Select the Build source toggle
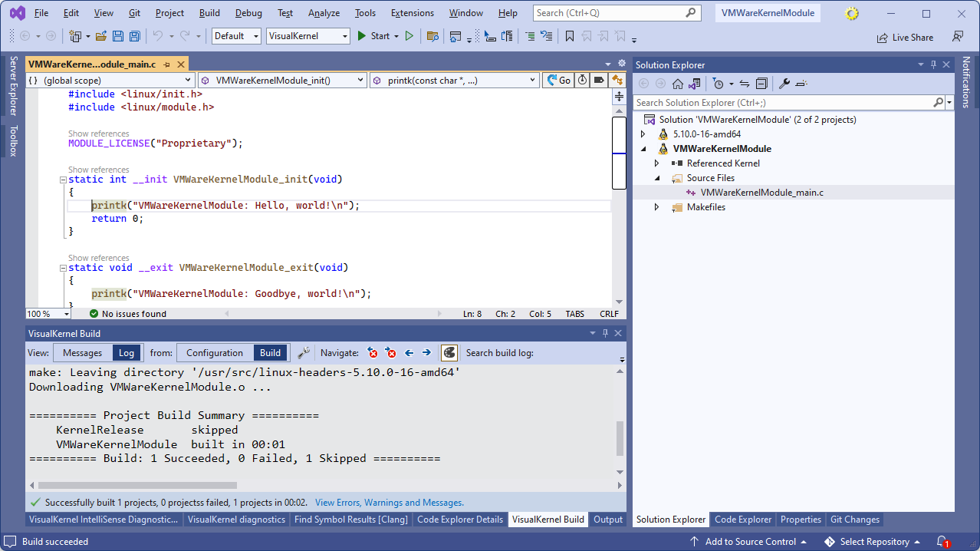 270,353
